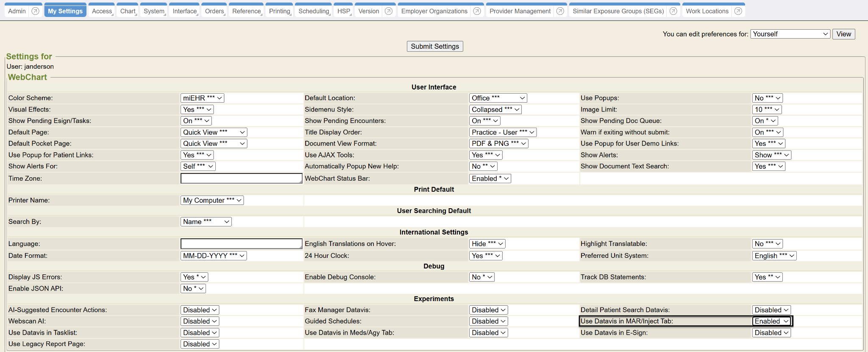Open the Printer Name dropdown

(x=212, y=200)
